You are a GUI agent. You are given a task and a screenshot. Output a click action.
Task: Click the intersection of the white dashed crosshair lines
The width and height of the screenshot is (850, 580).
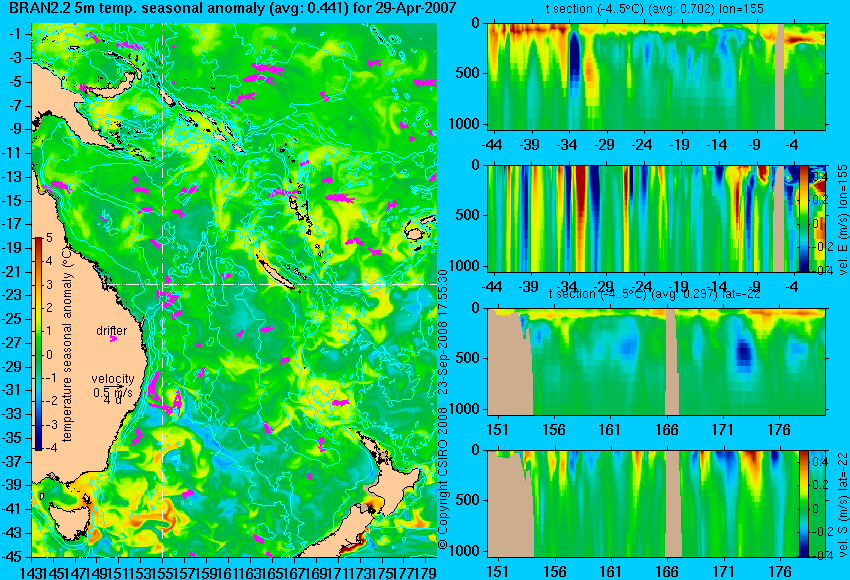tap(163, 284)
